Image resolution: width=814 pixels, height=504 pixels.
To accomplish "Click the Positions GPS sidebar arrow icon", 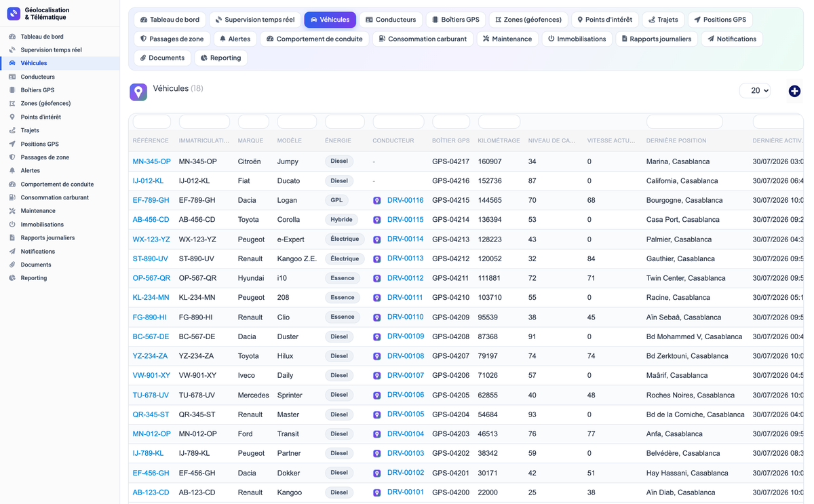I will (x=12, y=144).
